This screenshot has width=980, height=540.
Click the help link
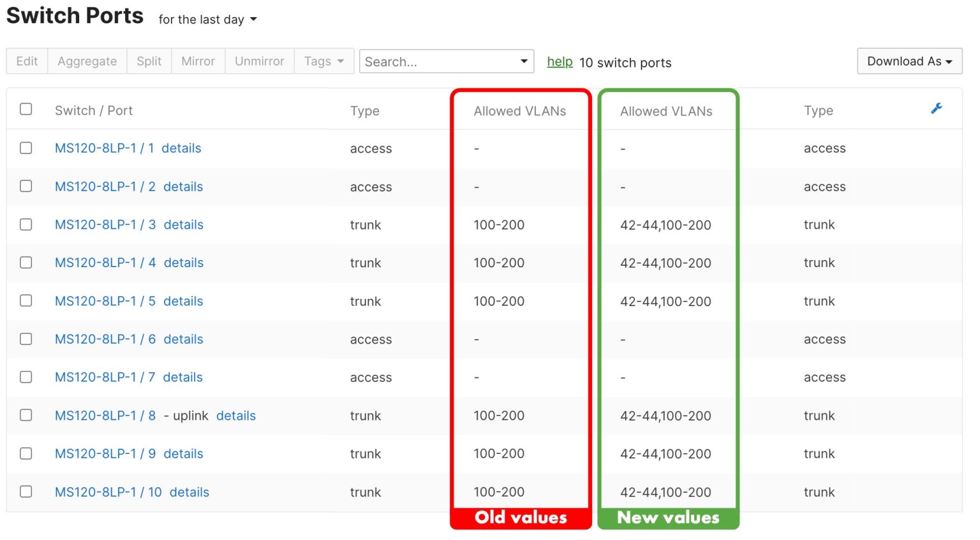pos(560,62)
